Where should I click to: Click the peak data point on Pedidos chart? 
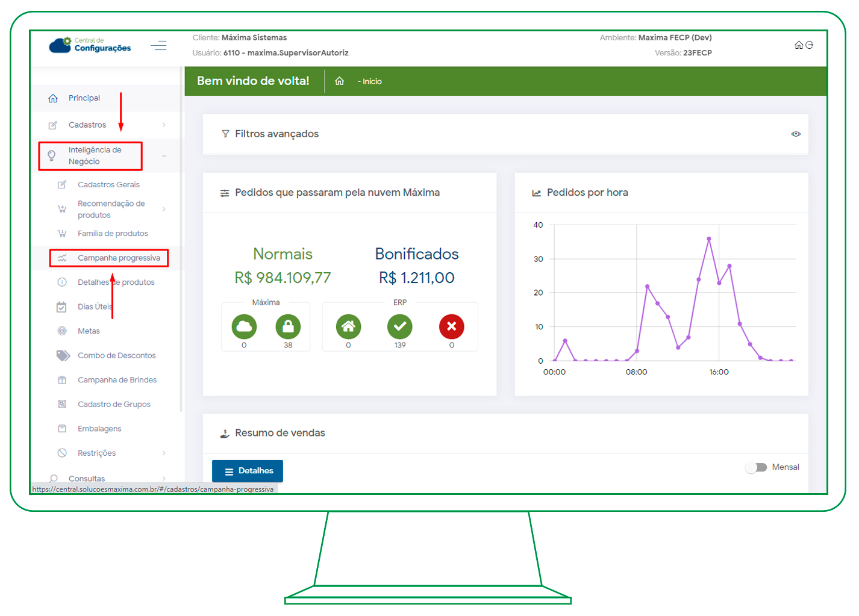pos(709,239)
